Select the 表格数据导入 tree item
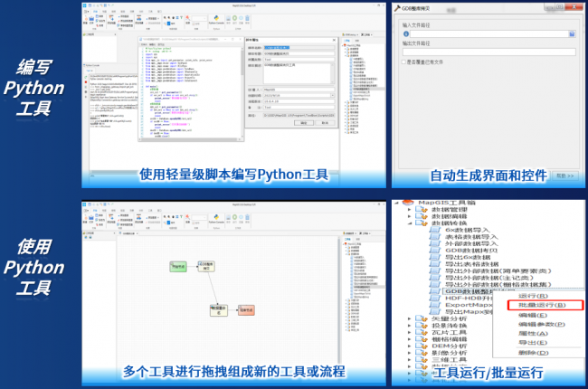This screenshot has height=389, width=588. tap(471, 237)
